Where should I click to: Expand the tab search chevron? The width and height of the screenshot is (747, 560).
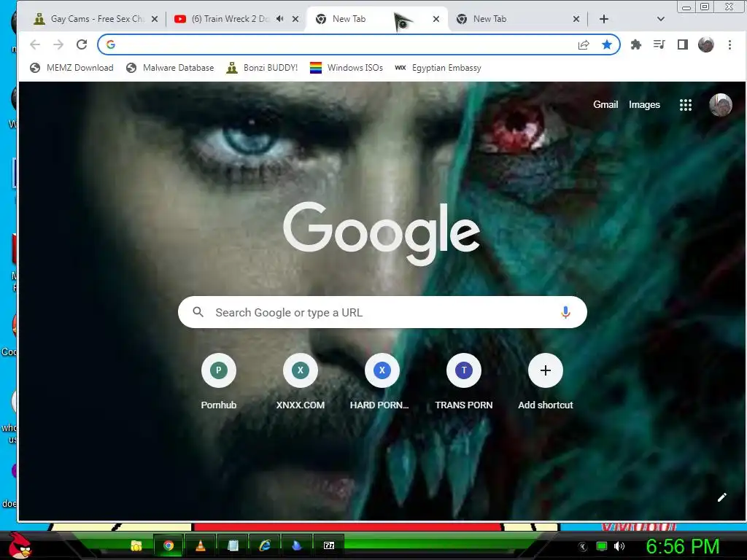pos(660,19)
